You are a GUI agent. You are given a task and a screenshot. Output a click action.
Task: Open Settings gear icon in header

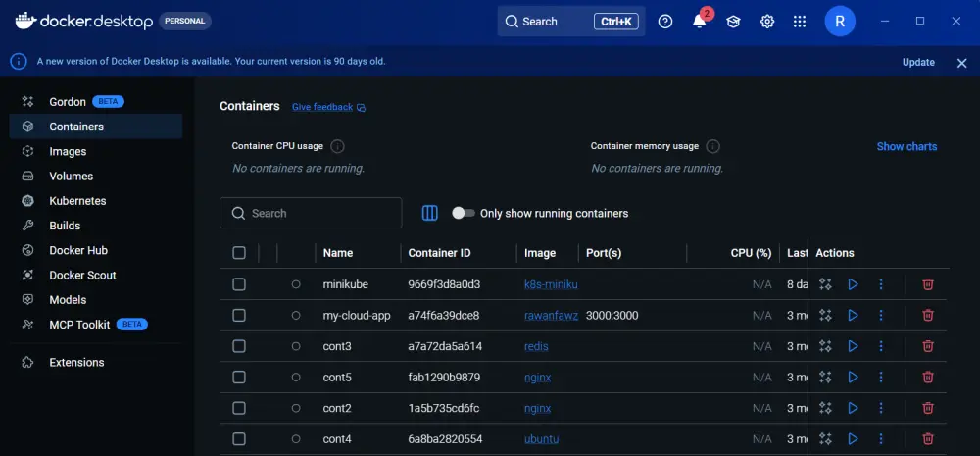[x=767, y=22]
